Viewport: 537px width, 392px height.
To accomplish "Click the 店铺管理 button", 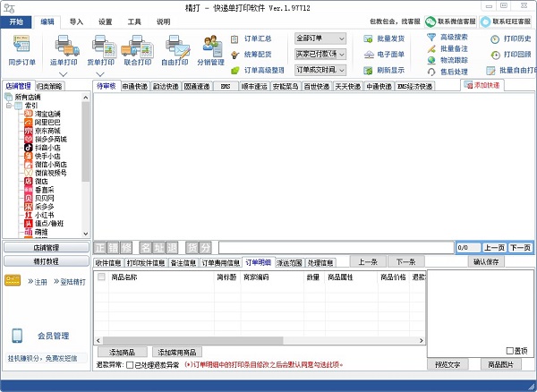I will click(x=47, y=248).
